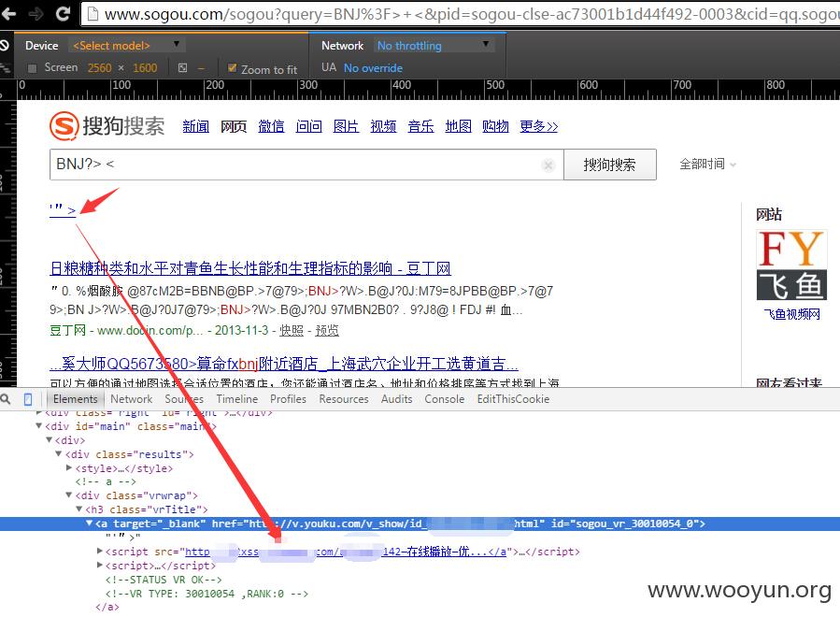This screenshot has height=617, width=840.
Task: Reload the page with refresh icon
Action: coord(64,13)
